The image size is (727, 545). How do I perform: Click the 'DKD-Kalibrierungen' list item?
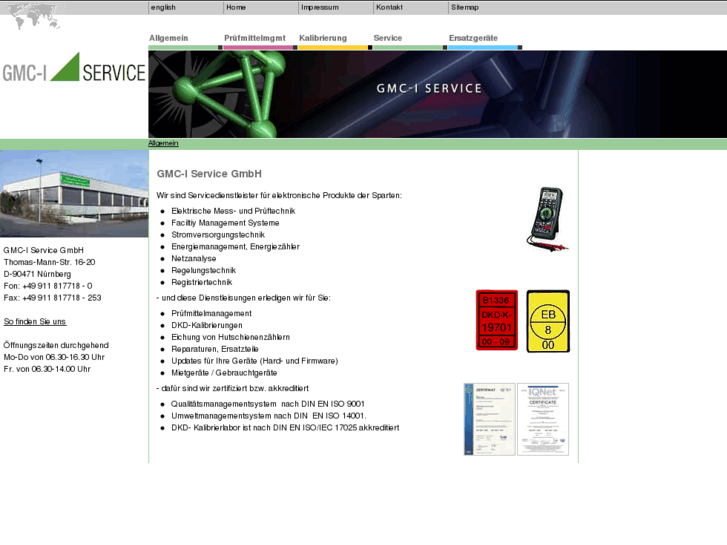(207, 326)
